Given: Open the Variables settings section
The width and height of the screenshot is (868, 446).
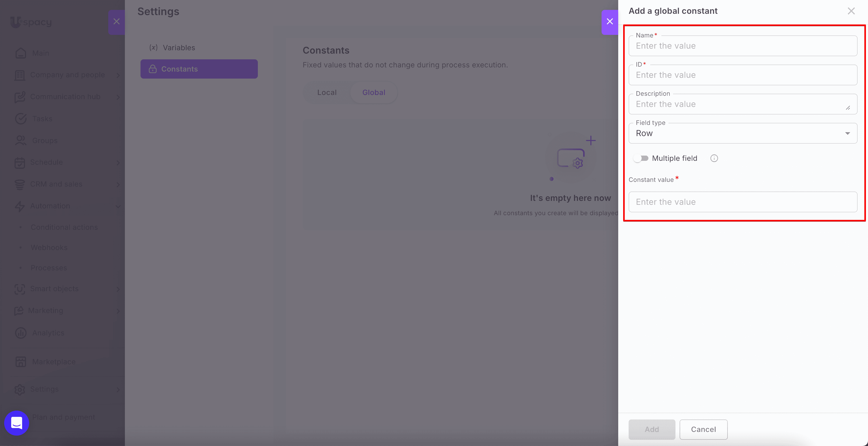Looking at the screenshot, I should click(x=199, y=48).
